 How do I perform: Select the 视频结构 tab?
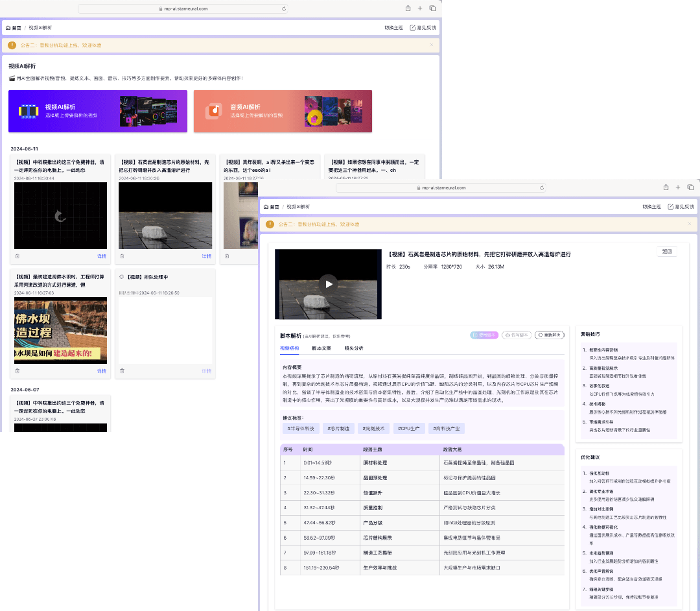coord(290,348)
